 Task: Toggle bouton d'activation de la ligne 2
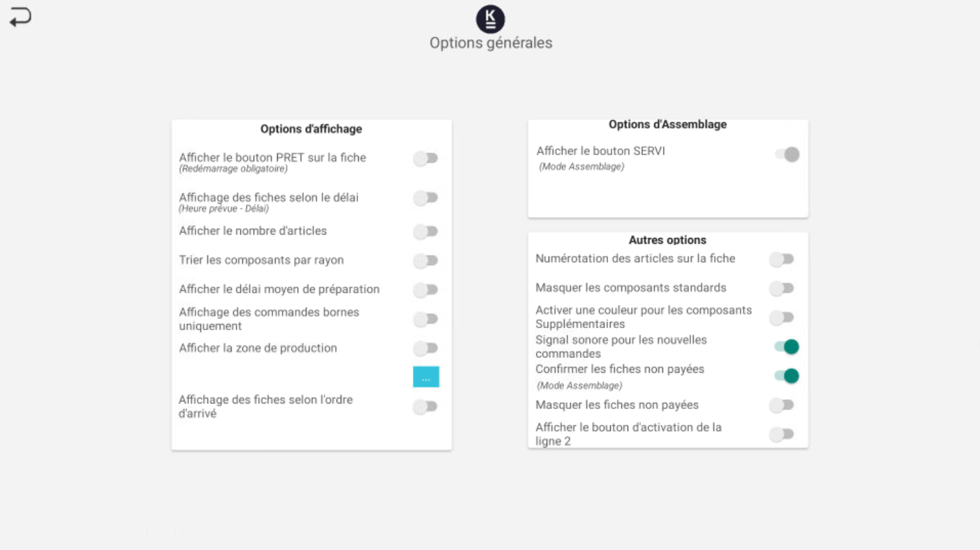781,434
